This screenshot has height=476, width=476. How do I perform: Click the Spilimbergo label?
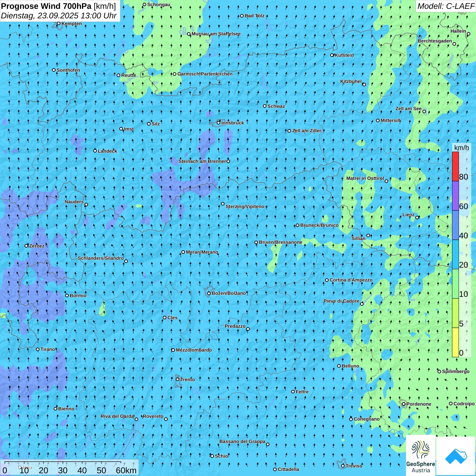tap(456, 371)
